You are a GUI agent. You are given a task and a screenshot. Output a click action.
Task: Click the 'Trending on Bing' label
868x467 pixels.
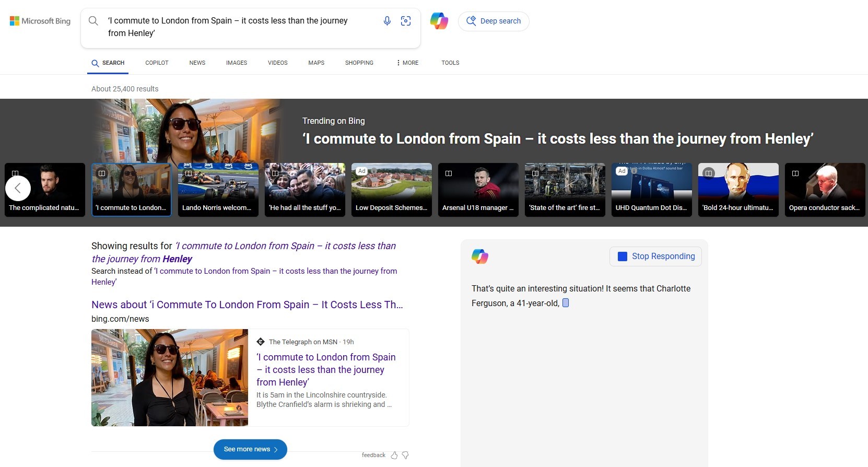point(334,121)
